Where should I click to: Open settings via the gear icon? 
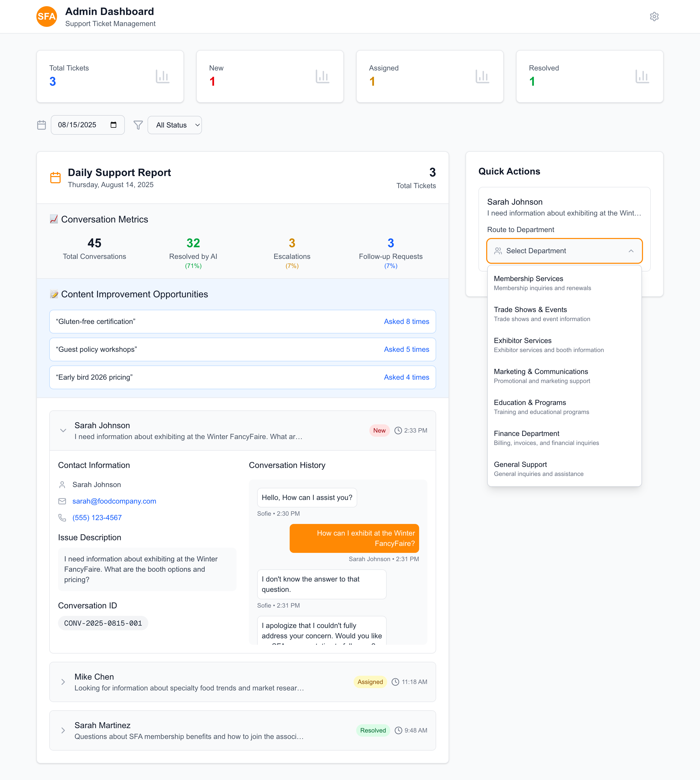[x=654, y=17]
